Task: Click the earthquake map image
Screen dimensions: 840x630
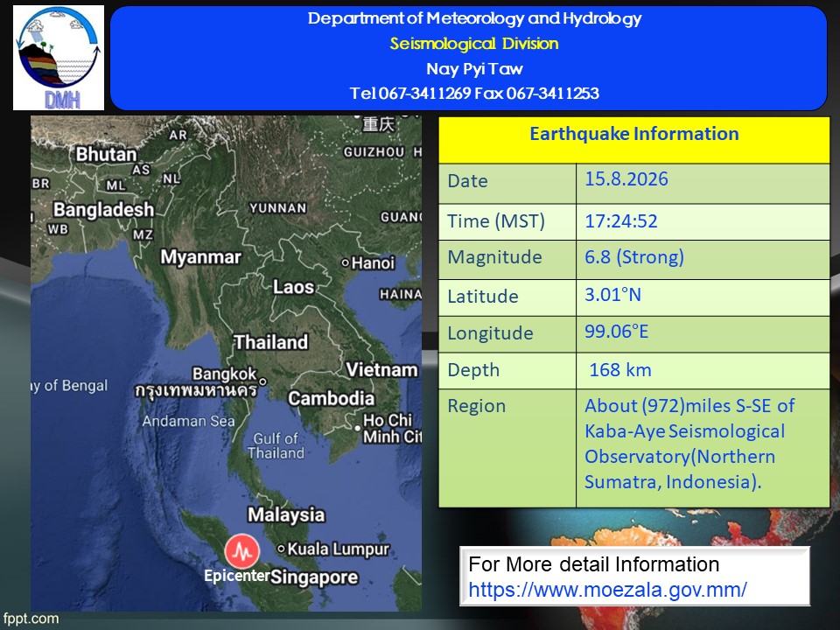Action: pyautogui.click(x=226, y=363)
